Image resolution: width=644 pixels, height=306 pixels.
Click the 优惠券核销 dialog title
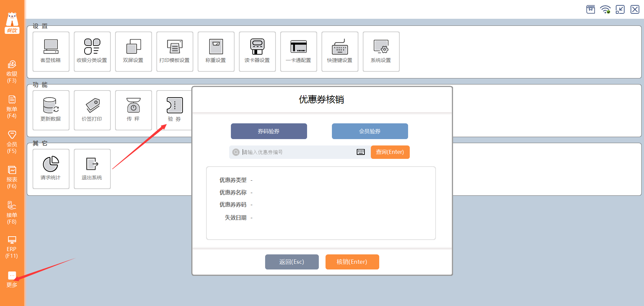tap(321, 100)
